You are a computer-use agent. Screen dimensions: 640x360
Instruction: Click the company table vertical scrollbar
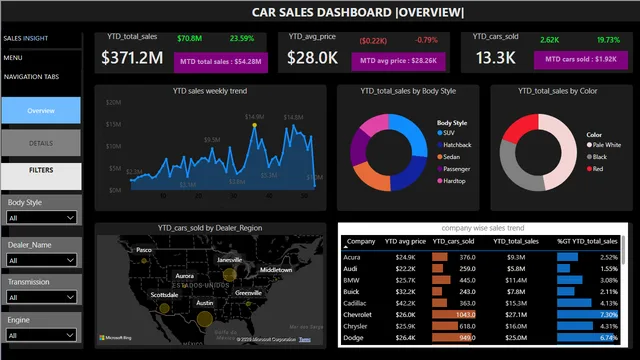623,250
